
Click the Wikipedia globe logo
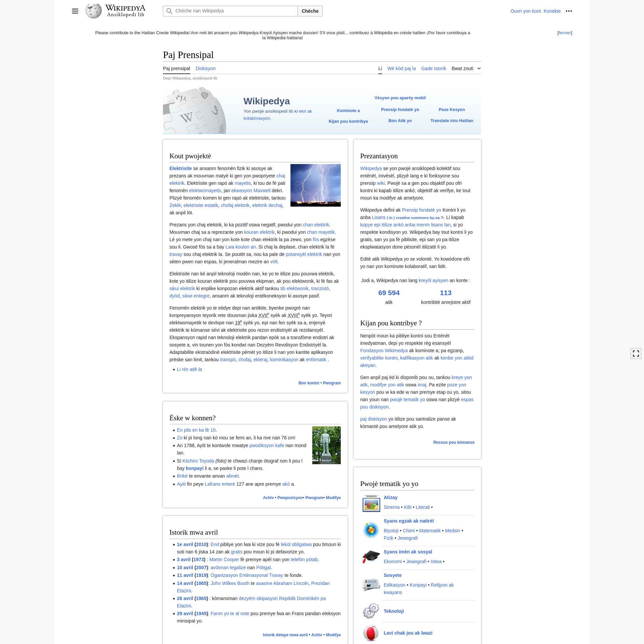[94, 11]
